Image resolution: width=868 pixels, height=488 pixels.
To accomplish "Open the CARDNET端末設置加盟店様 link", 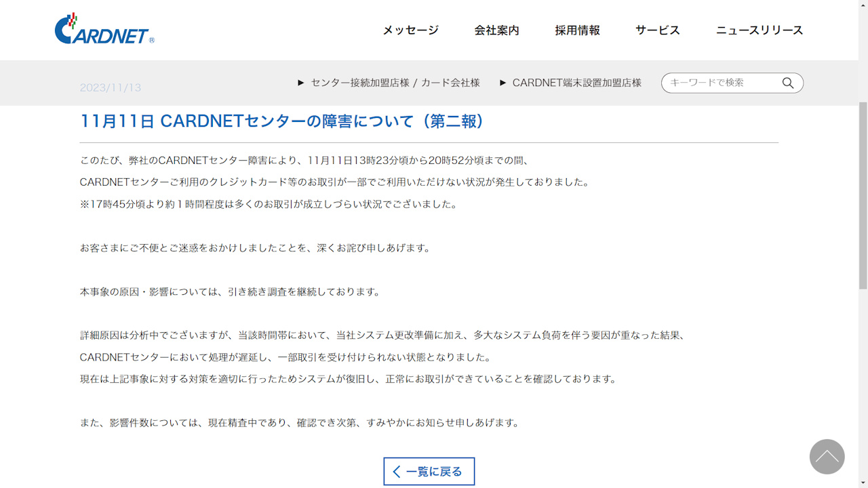I will tap(578, 83).
